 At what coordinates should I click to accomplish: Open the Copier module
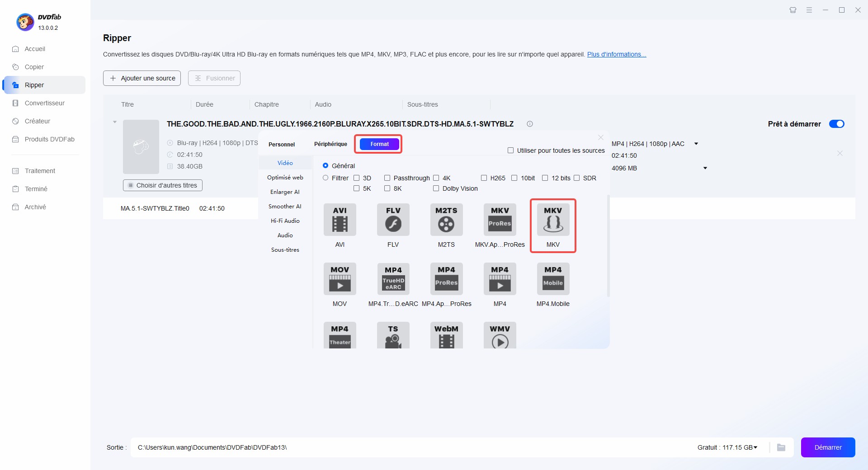[x=34, y=67]
